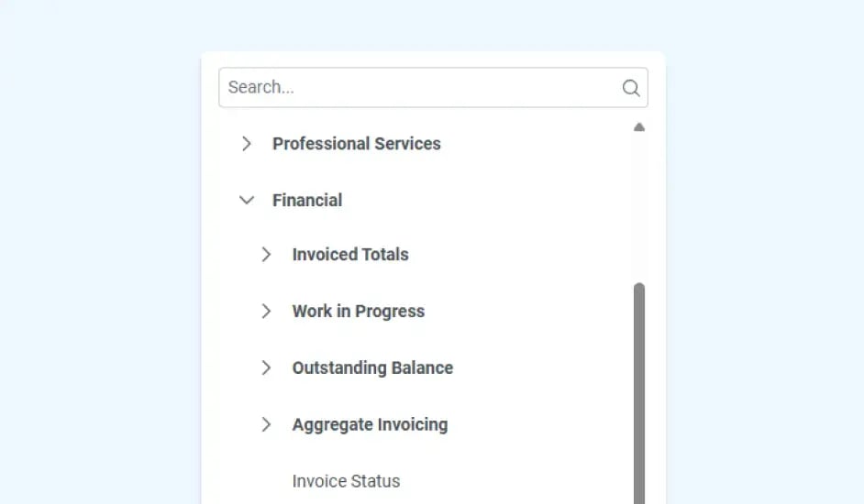Viewport: 864px width, 504px height.
Task: Click the magnifier search icon
Action: pyautogui.click(x=631, y=88)
